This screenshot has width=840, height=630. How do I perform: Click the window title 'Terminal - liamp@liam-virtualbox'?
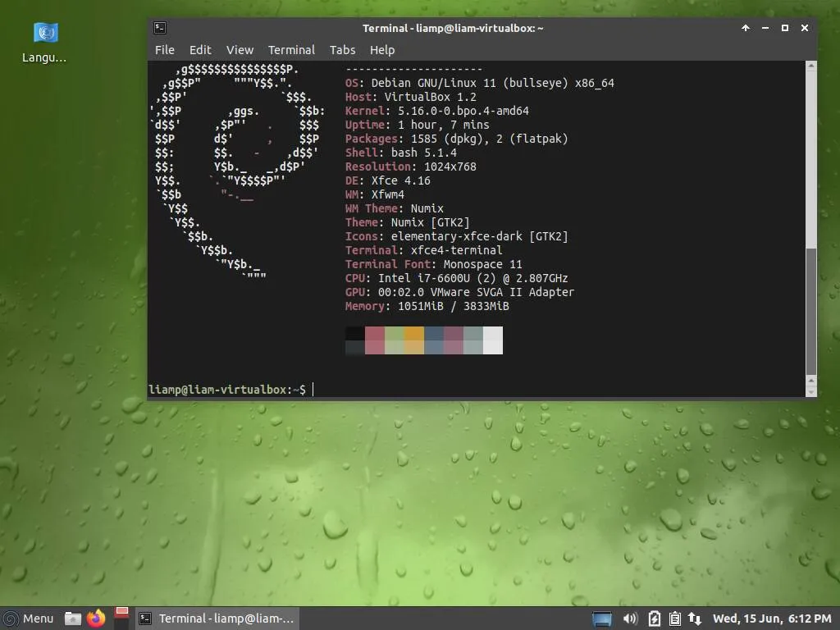(453, 28)
